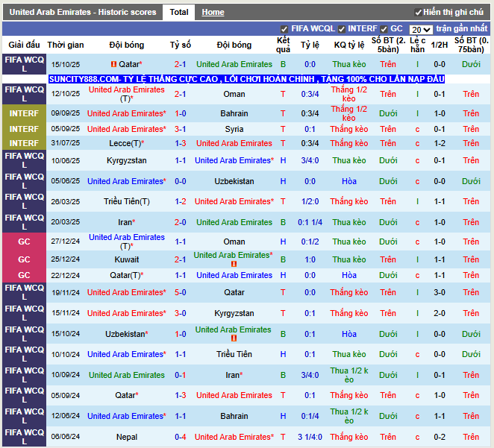Click 'Thua 1/2 kèo' result on 10/09/24
The height and width of the screenshot is (448, 494).
349,375
